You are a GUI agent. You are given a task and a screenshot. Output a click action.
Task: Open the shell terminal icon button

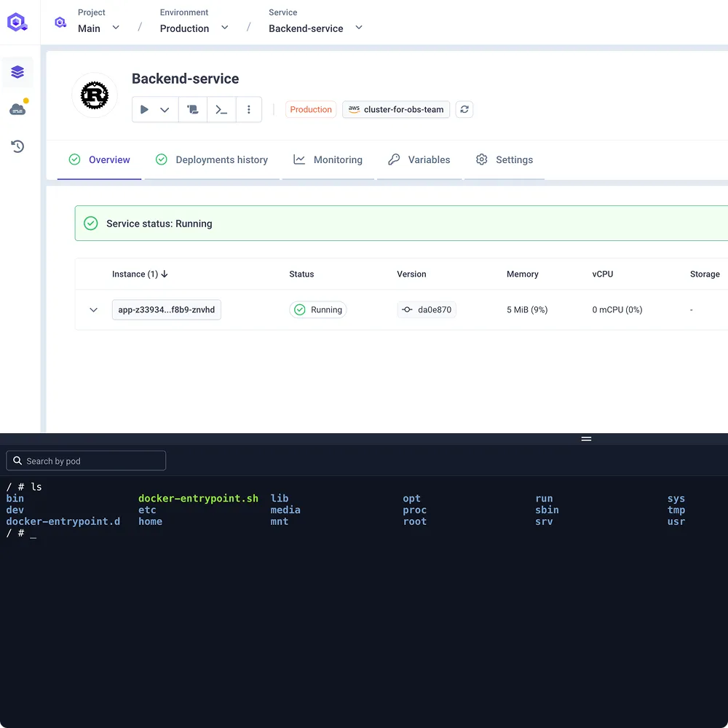pyautogui.click(x=221, y=110)
